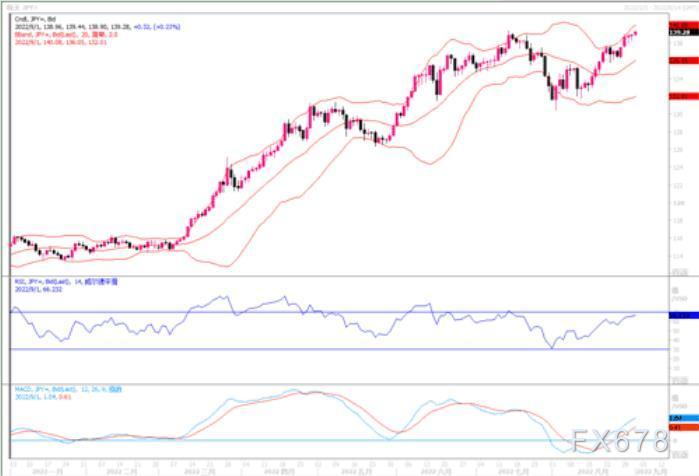The width and height of the screenshot is (699, 476).
Task: Click the RSI JPY= indicator legend label
Action: point(66,282)
